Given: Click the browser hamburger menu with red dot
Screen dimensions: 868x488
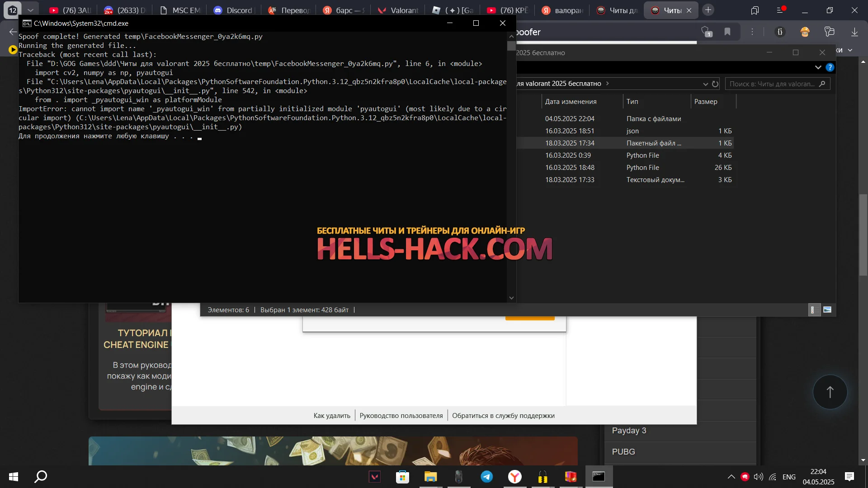Looking at the screenshot, I should pyautogui.click(x=781, y=10).
